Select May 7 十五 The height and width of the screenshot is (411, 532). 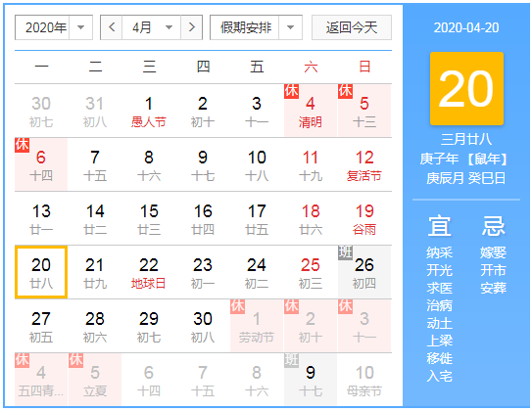click(x=203, y=380)
